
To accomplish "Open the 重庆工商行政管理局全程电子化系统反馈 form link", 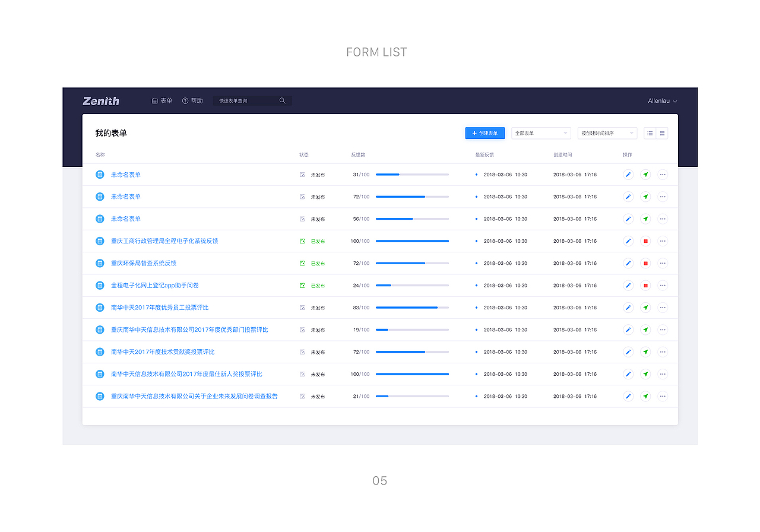I will [x=164, y=241].
